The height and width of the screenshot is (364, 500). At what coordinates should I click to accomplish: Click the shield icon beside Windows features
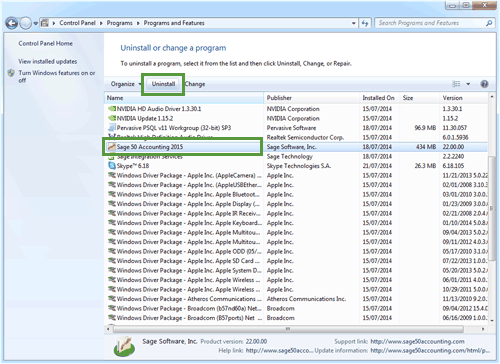click(x=11, y=73)
